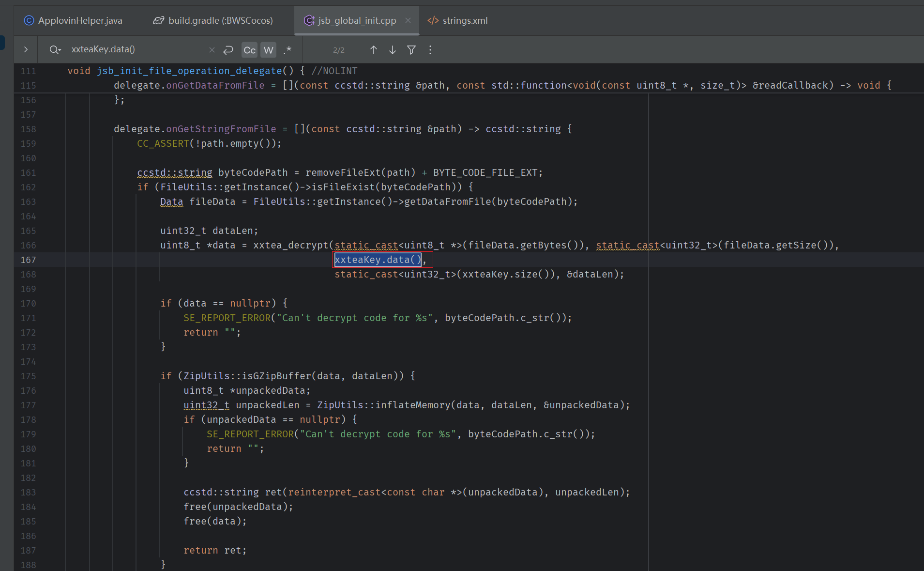Open the find bar more options menu

coord(430,50)
